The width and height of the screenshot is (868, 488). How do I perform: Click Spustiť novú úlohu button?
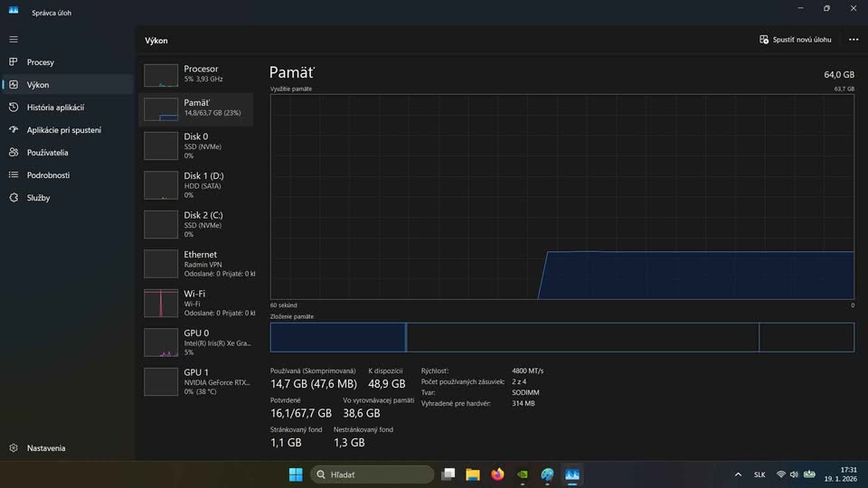[795, 40]
